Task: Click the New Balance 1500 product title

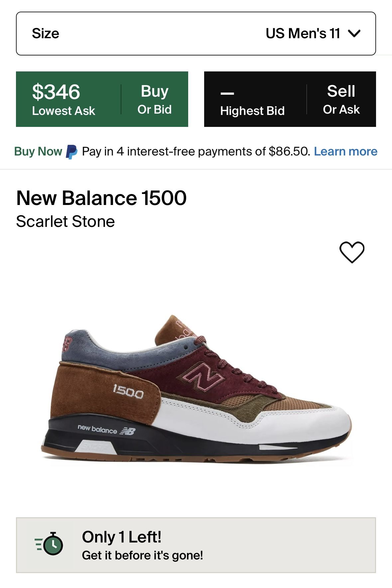Action: click(101, 199)
